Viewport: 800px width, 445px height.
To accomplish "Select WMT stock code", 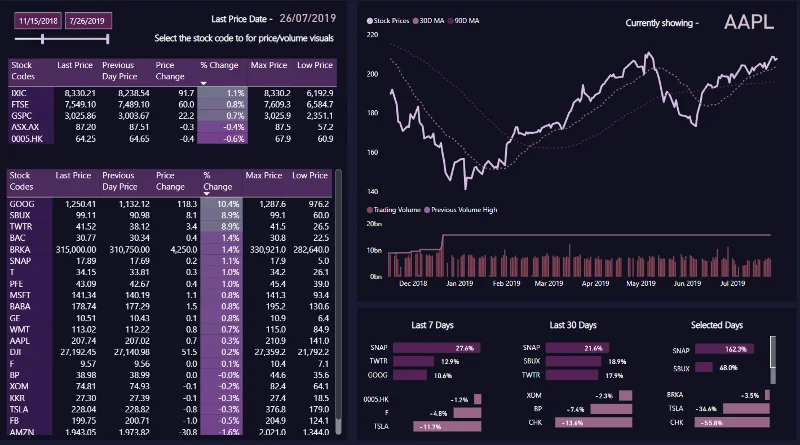I will pyautogui.click(x=19, y=329).
